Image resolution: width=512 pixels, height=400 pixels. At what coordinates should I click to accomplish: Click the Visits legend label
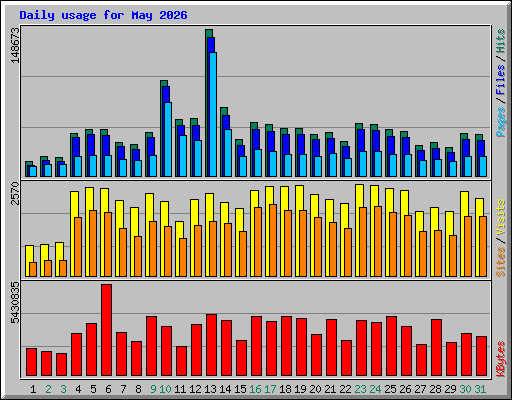(501, 218)
